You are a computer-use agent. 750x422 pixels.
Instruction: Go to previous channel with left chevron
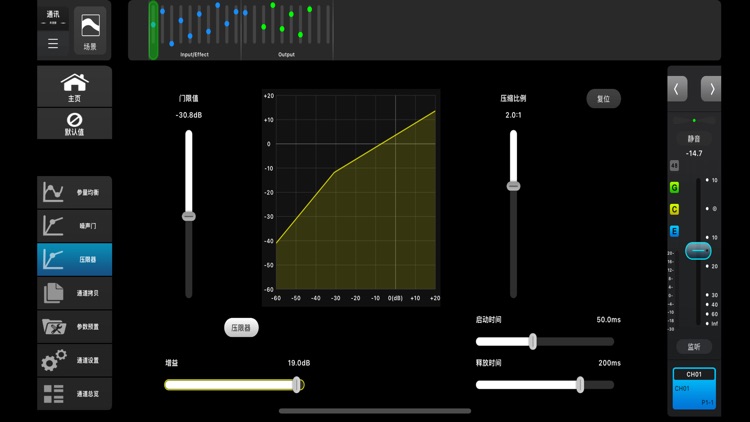pyautogui.click(x=677, y=89)
